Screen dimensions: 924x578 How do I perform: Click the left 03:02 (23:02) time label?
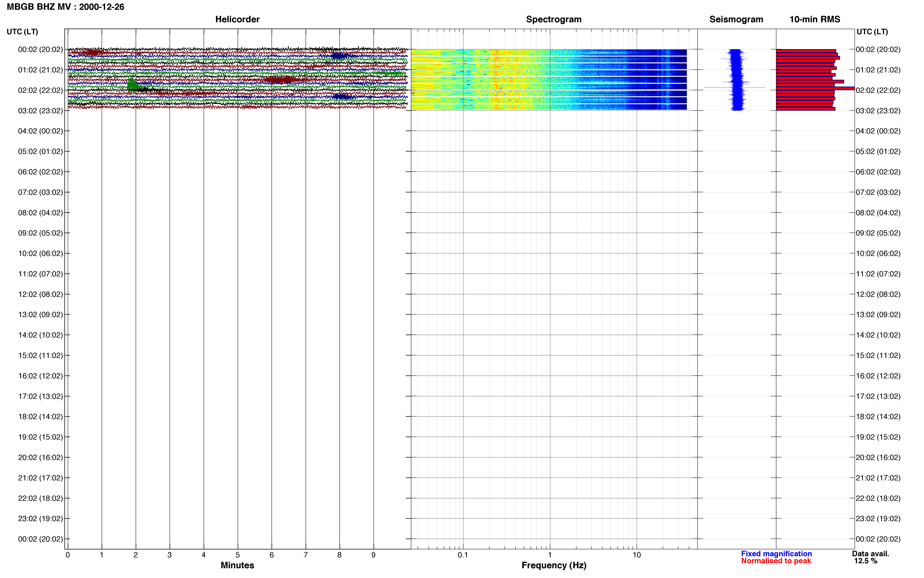click(41, 110)
